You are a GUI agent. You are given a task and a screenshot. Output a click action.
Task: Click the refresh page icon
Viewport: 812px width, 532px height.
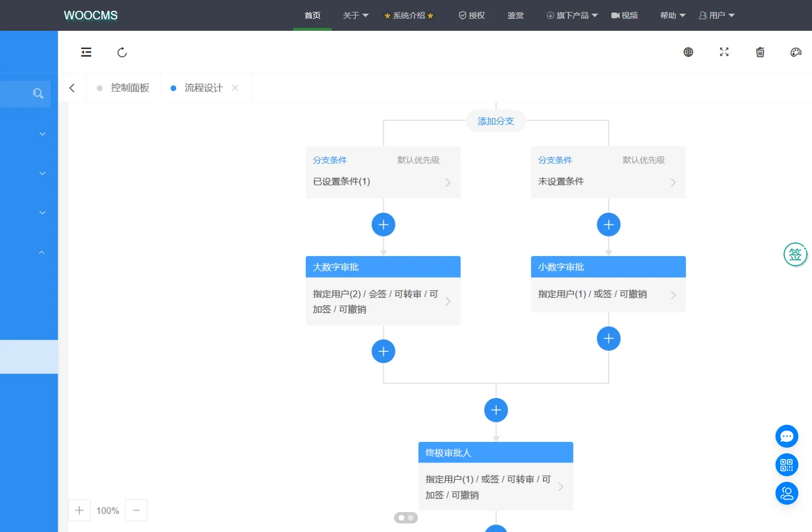pyautogui.click(x=122, y=52)
